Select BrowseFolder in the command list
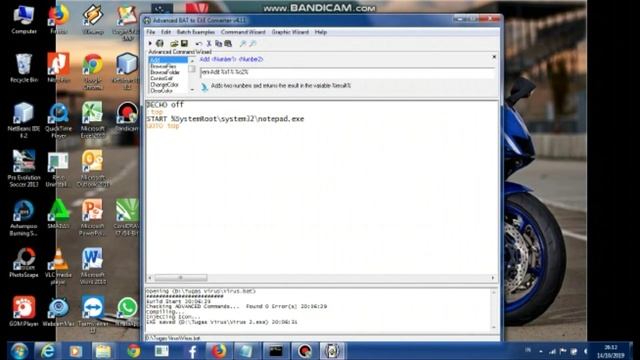 pos(168,72)
